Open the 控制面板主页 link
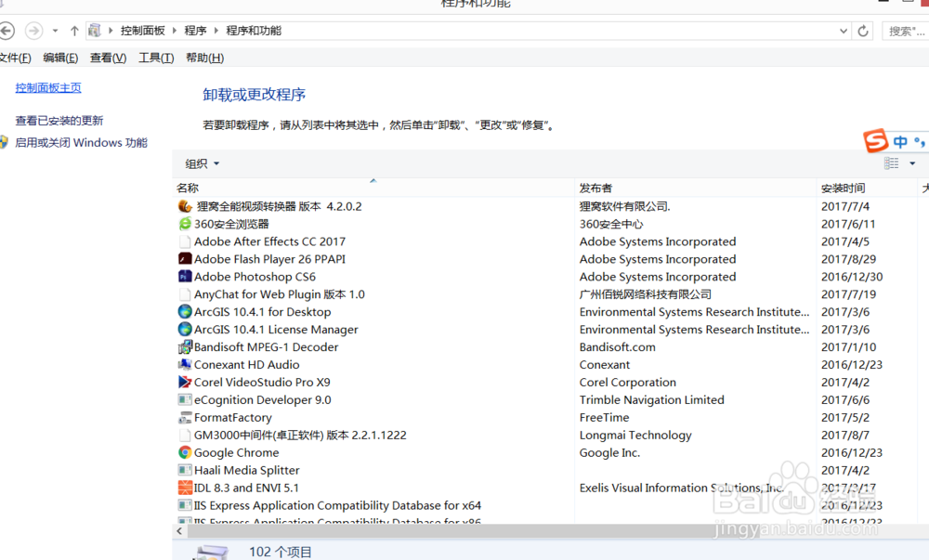 coord(48,87)
